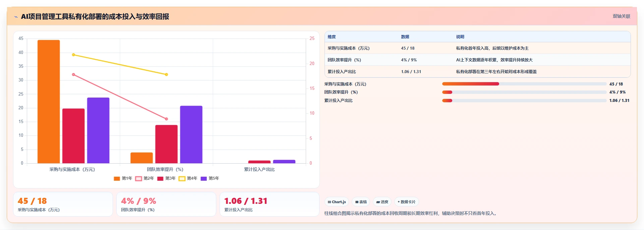Click the orange 采购与实施成本 bar
Image resolution: width=644 pixels, height=230 pixels.
pos(49,102)
